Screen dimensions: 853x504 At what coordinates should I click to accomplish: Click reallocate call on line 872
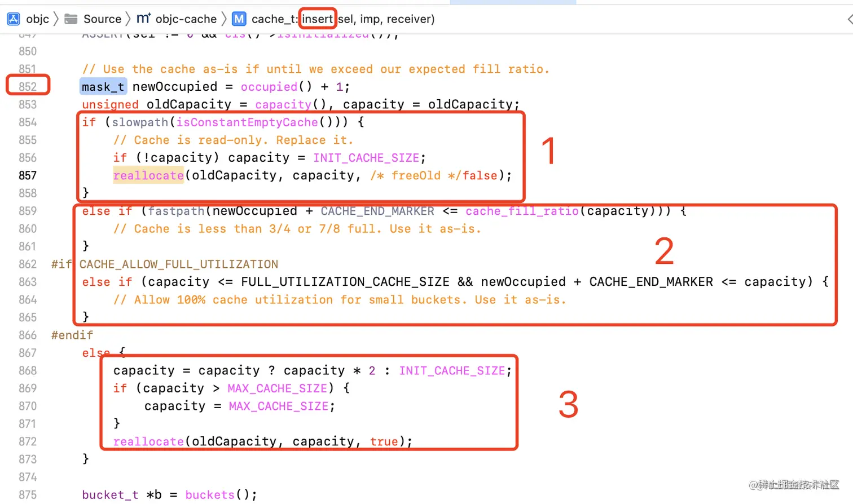click(x=148, y=442)
